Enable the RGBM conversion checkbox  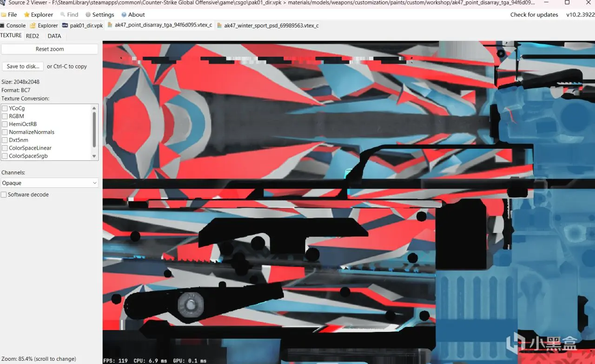5,116
